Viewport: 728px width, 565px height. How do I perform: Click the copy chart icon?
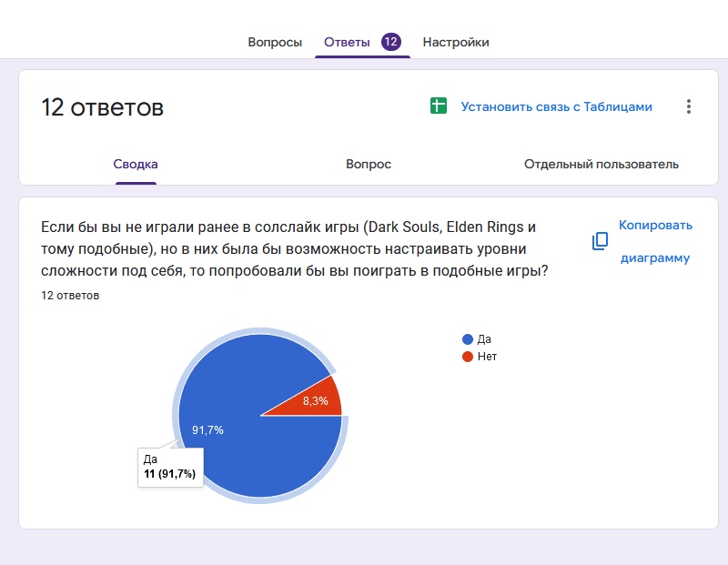pos(600,241)
